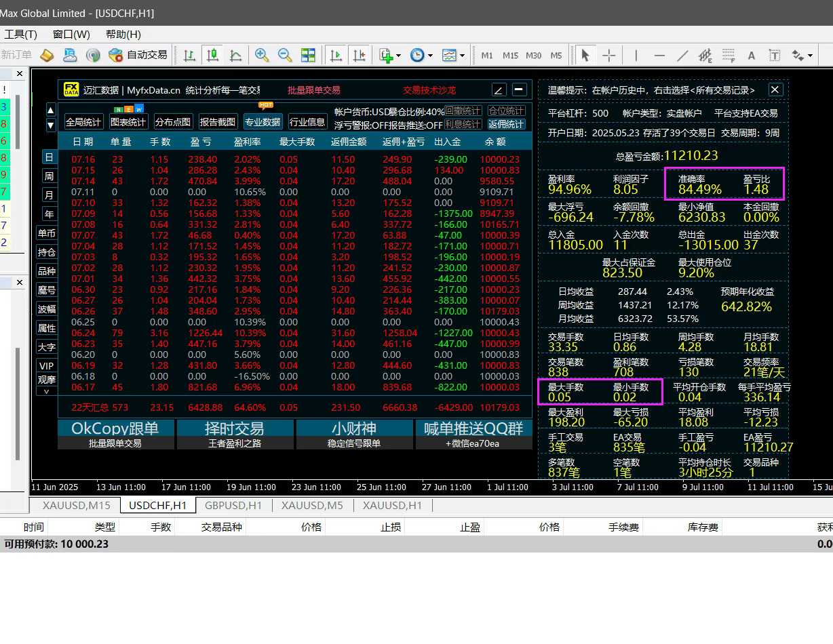This screenshot has height=644, width=833.
Task: Toggle the 利息统计 option
Action: click(463, 124)
